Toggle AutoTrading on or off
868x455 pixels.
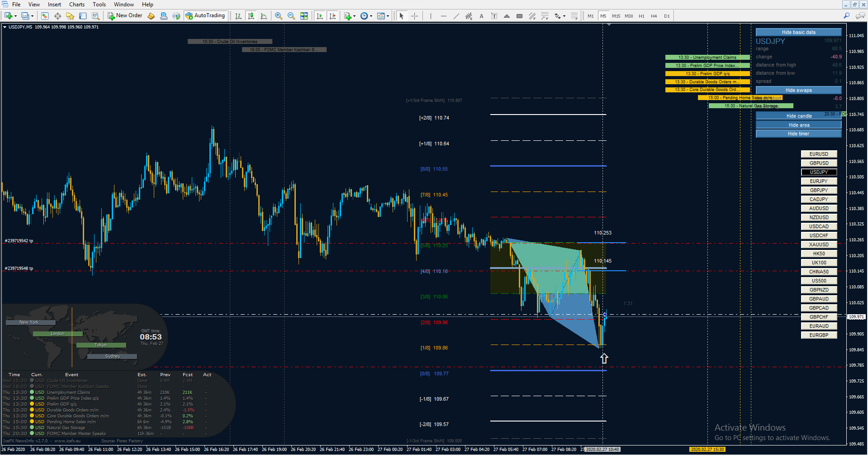click(x=205, y=16)
